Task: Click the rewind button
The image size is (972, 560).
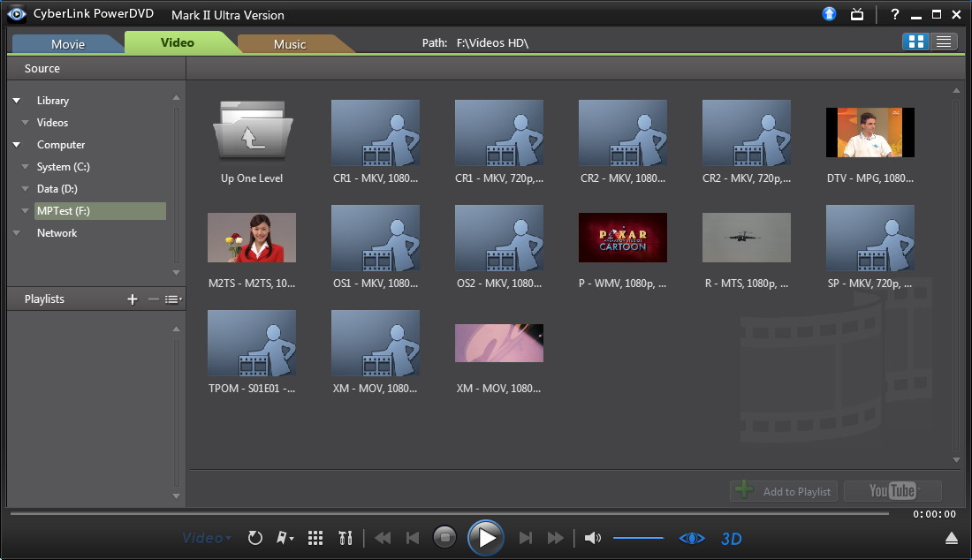Action: coord(383,538)
